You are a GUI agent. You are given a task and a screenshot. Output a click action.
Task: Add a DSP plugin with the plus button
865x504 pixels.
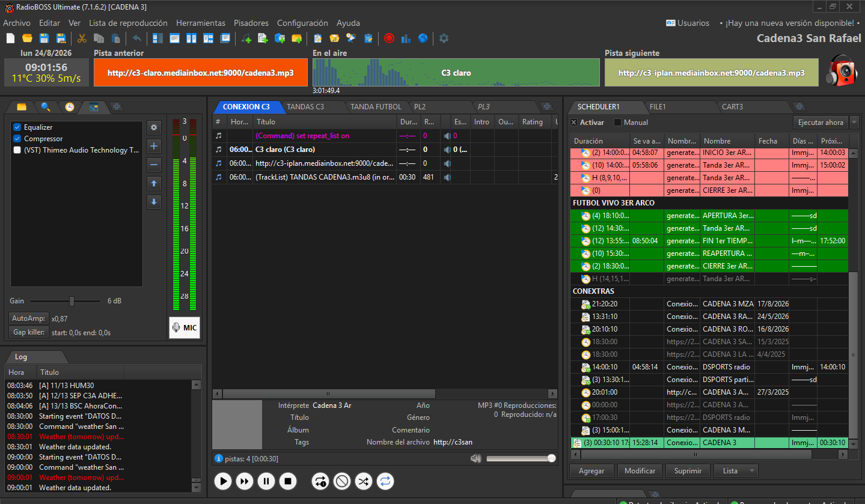pos(154,146)
